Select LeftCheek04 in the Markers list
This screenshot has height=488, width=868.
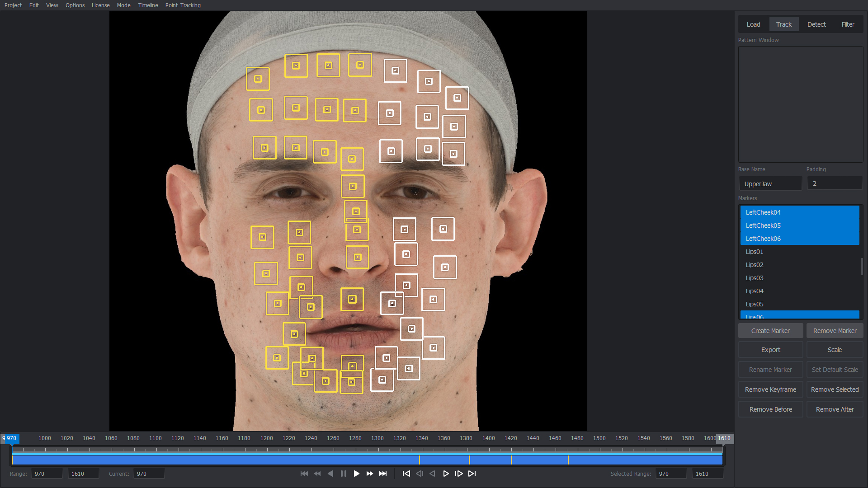799,212
